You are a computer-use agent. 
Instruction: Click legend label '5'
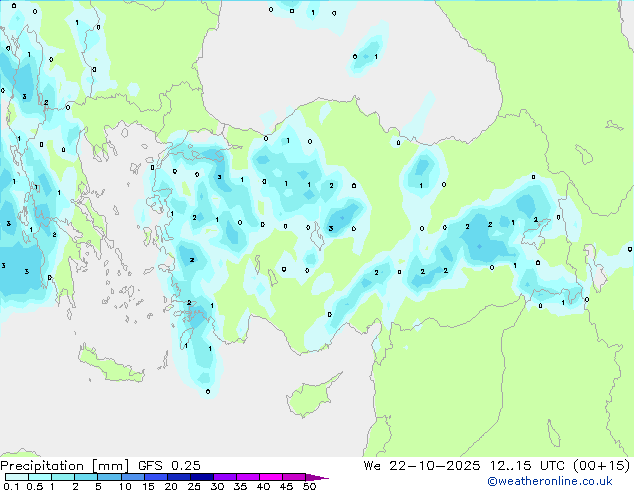coord(98,486)
